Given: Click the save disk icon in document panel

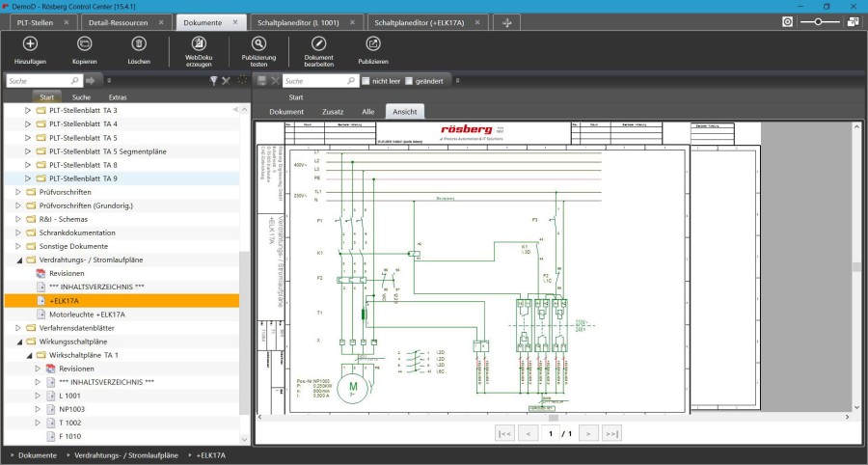Looking at the screenshot, I should pos(262,81).
